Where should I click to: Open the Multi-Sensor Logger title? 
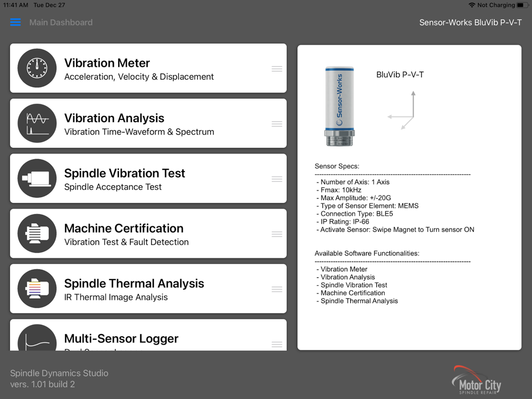[x=121, y=338]
